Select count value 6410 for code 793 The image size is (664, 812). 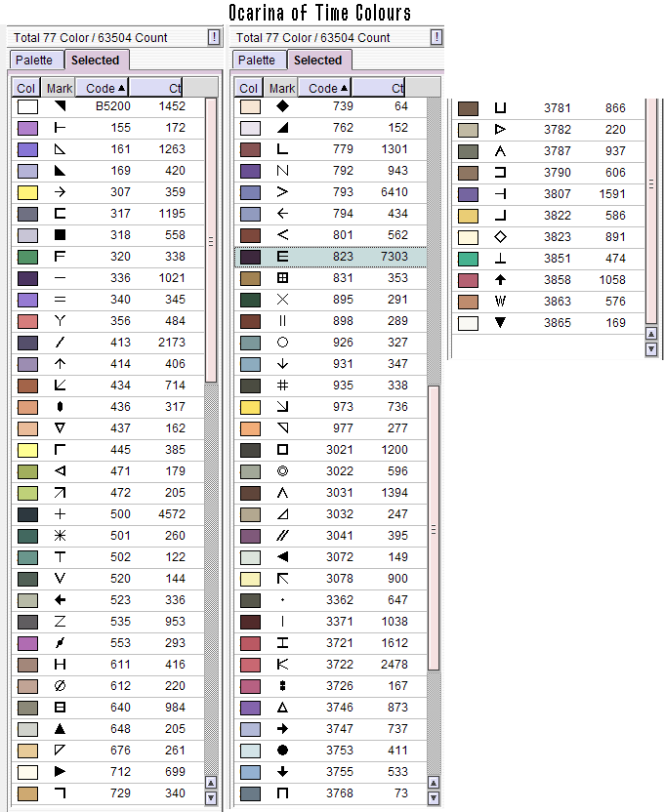click(394, 192)
